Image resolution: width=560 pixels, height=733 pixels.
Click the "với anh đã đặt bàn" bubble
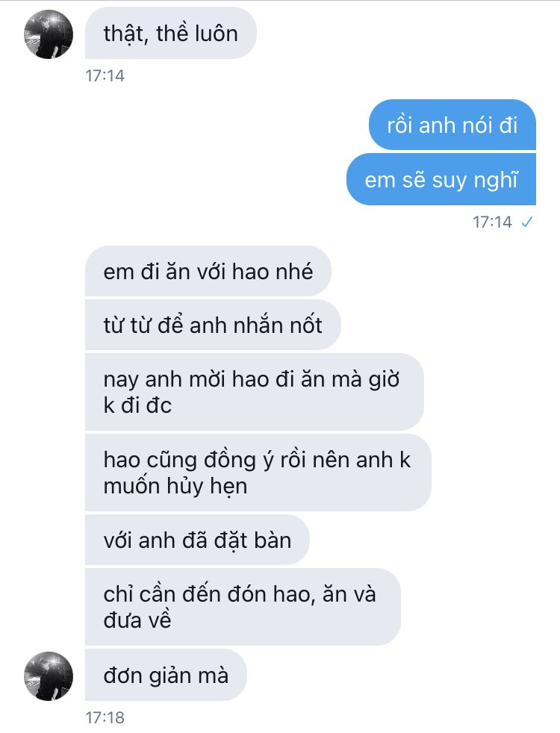(x=197, y=540)
